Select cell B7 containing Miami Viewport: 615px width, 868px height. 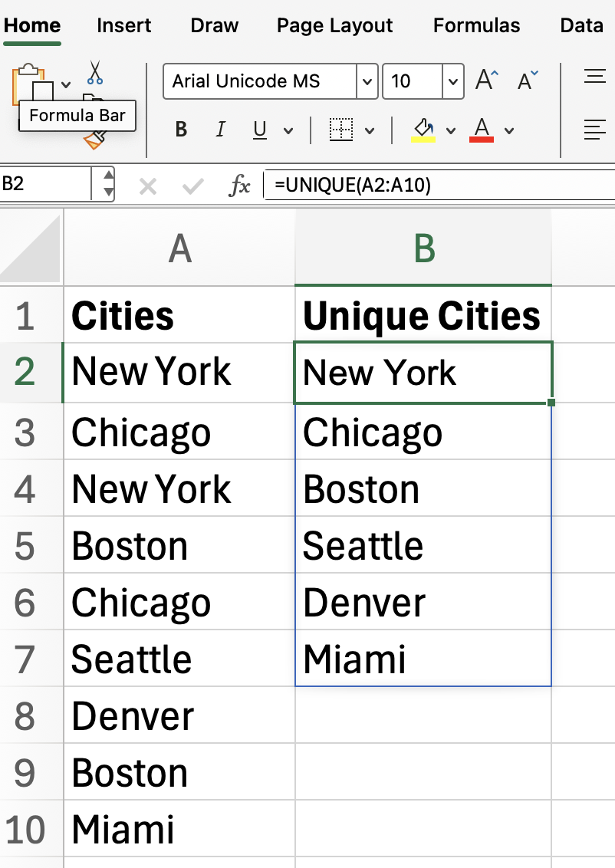(423, 659)
